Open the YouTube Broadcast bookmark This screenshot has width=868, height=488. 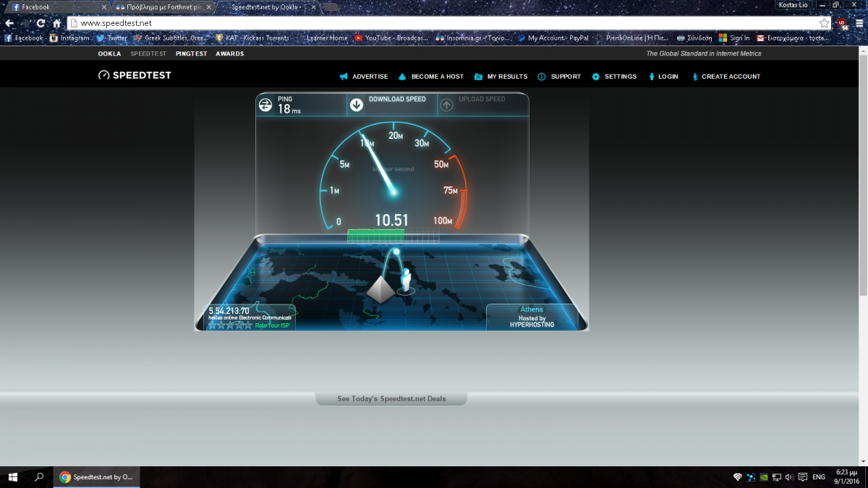tap(392, 38)
